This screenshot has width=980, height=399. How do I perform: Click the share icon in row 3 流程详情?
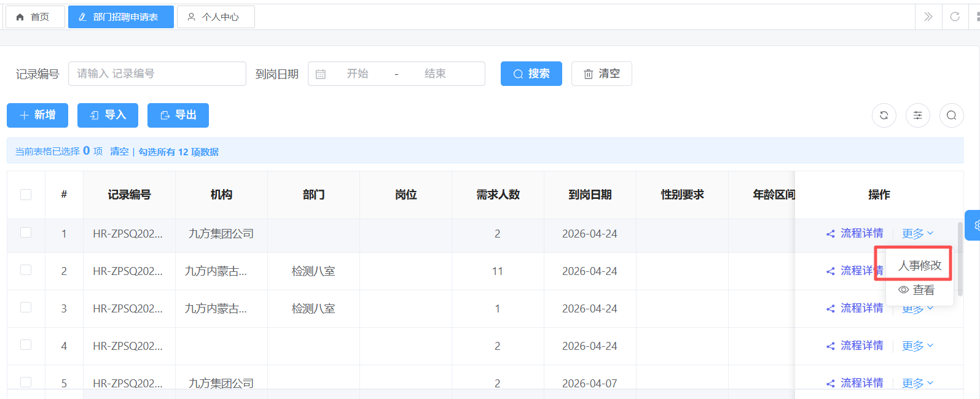click(830, 308)
